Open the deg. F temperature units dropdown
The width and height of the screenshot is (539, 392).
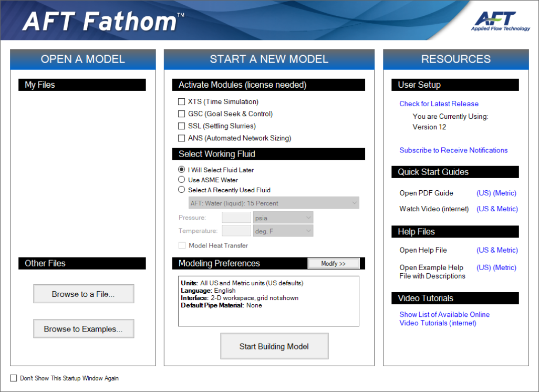pyautogui.click(x=283, y=231)
